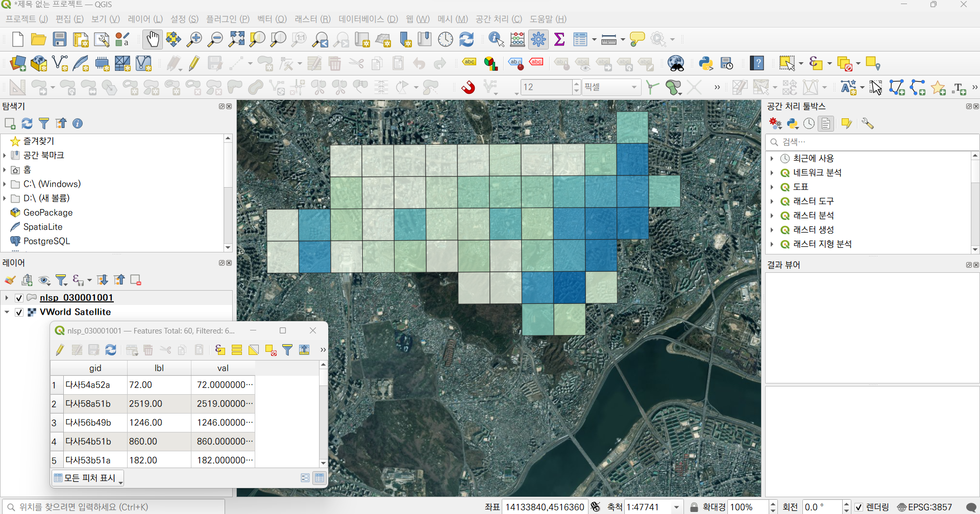The height and width of the screenshot is (514, 980).
Task: Open the Show All Features dropdown
Action: coord(88,478)
